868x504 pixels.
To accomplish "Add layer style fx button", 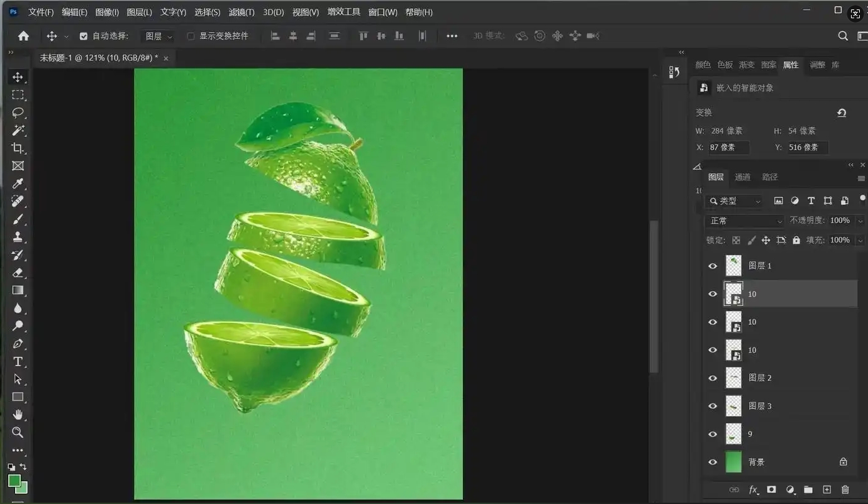I will click(753, 490).
